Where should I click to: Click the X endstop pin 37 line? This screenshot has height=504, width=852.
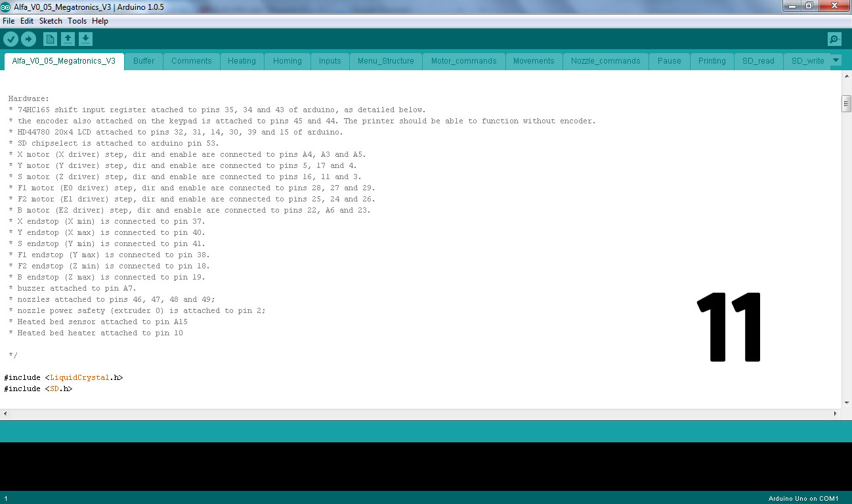(x=107, y=221)
